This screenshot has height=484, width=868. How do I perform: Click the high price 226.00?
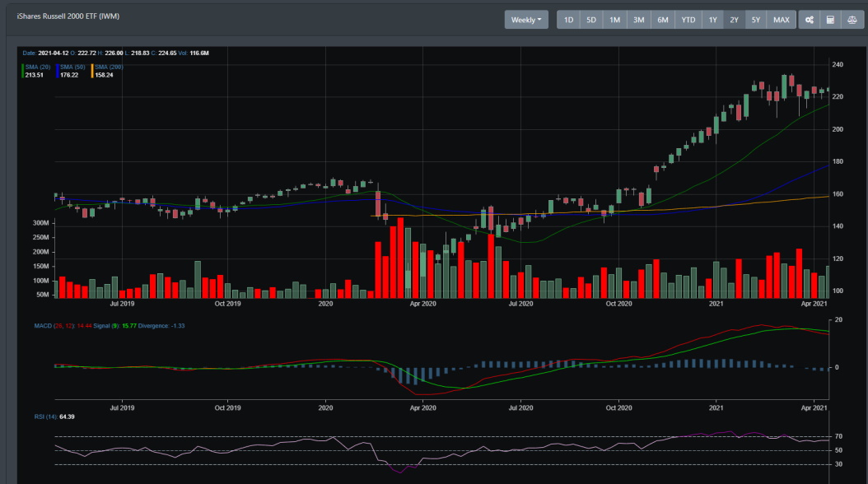click(114, 54)
